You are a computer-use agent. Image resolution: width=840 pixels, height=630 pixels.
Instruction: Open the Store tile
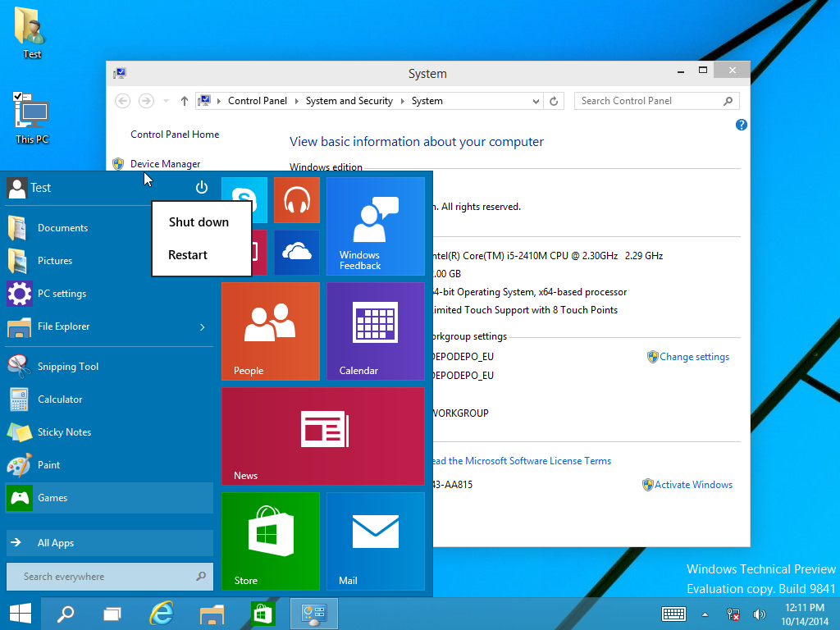pos(270,541)
